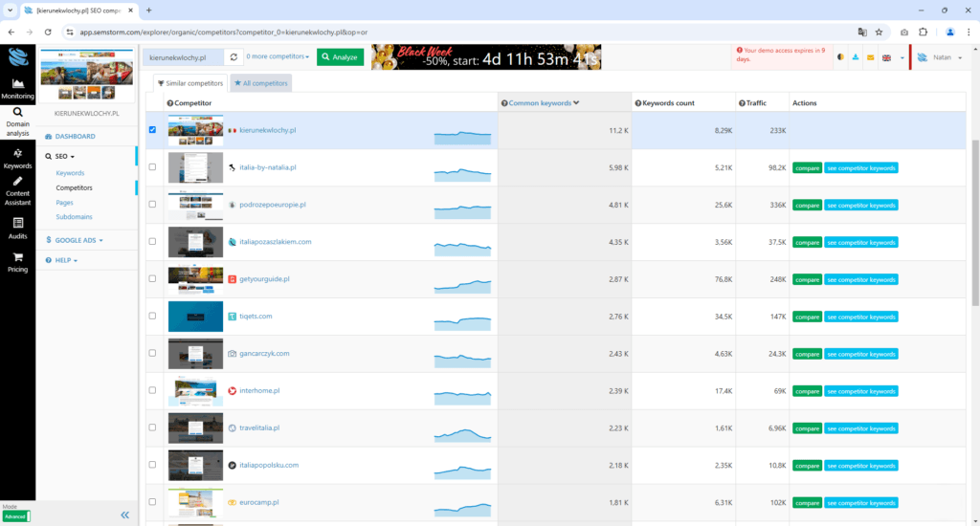
Task: See competitor keywords for podrozepoeuropie.pl
Action: pos(861,205)
